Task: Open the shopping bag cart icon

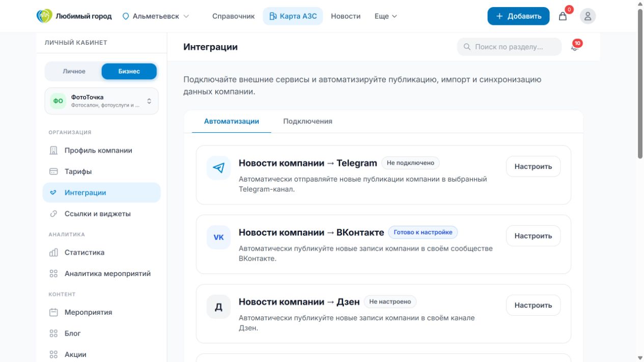Action: click(x=563, y=16)
